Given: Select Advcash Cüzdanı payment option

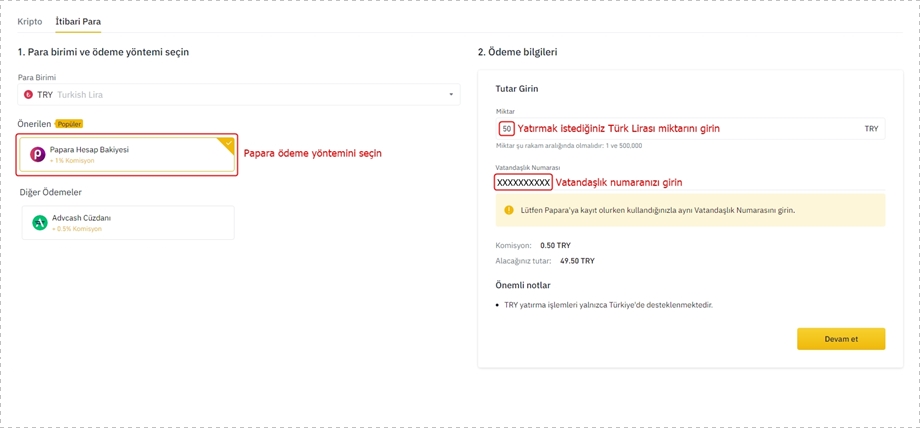Looking at the screenshot, I should coord(128,223).
